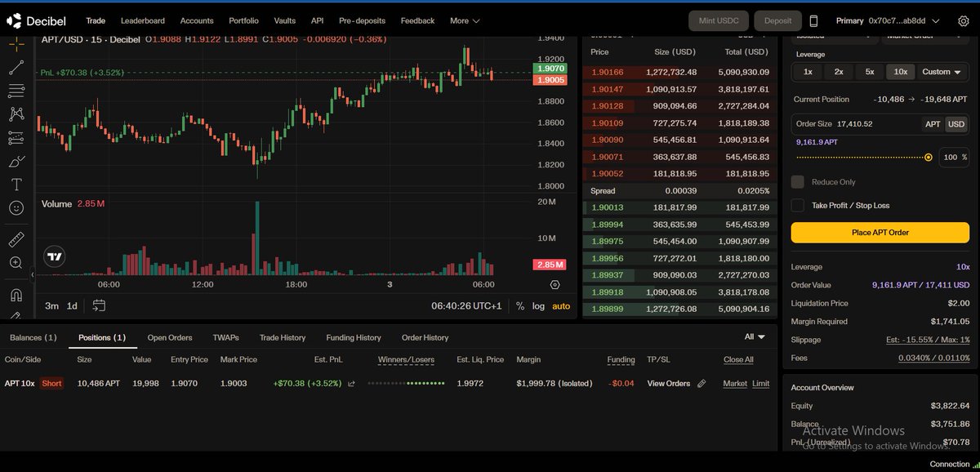This screenshot has width=980, height=472.
Task: Close position with Limit order
Action: pyautogui.click(x=761, y=384)
